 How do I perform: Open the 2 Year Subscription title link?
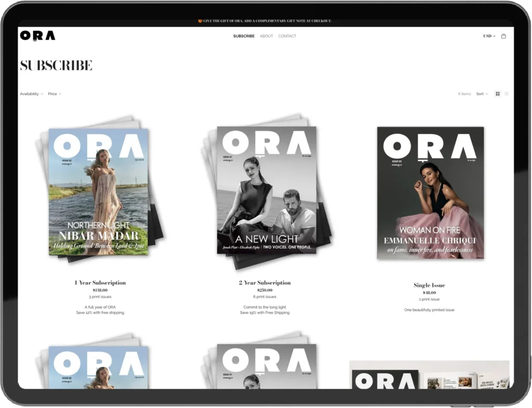(264, 282)
